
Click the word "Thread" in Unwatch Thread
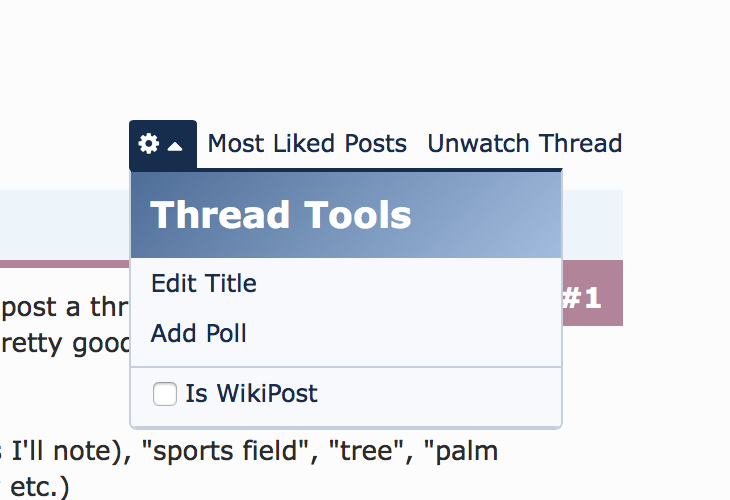coord(581,143)
